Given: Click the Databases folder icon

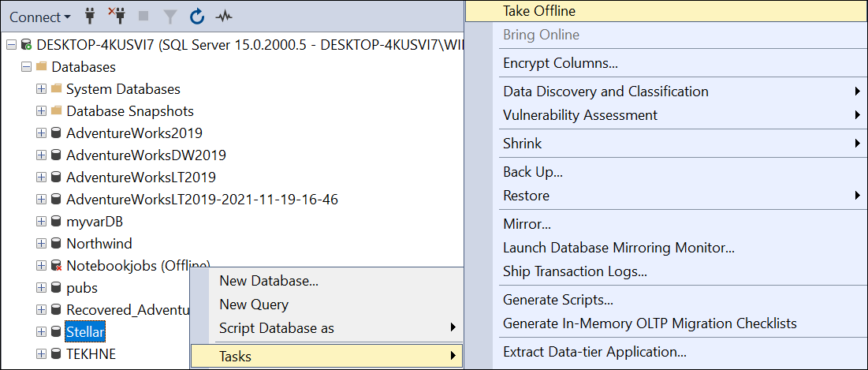Looking at the screenshot, I should tap(42, 67).
